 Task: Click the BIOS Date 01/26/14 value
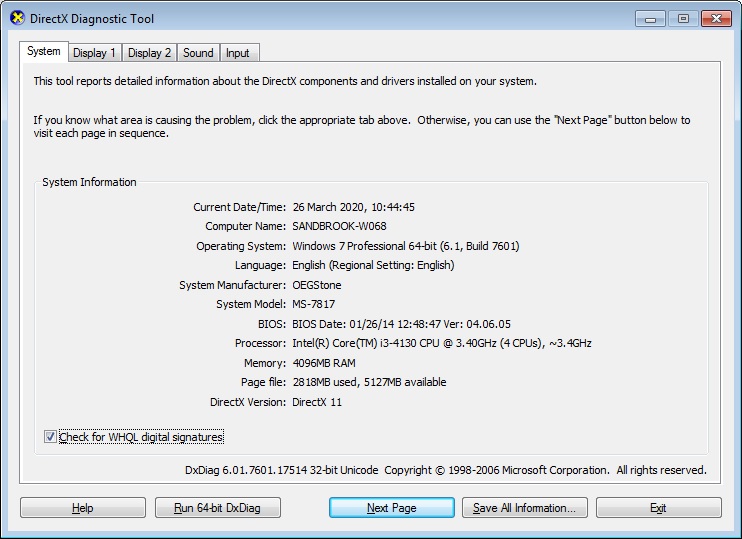[401, 324]
